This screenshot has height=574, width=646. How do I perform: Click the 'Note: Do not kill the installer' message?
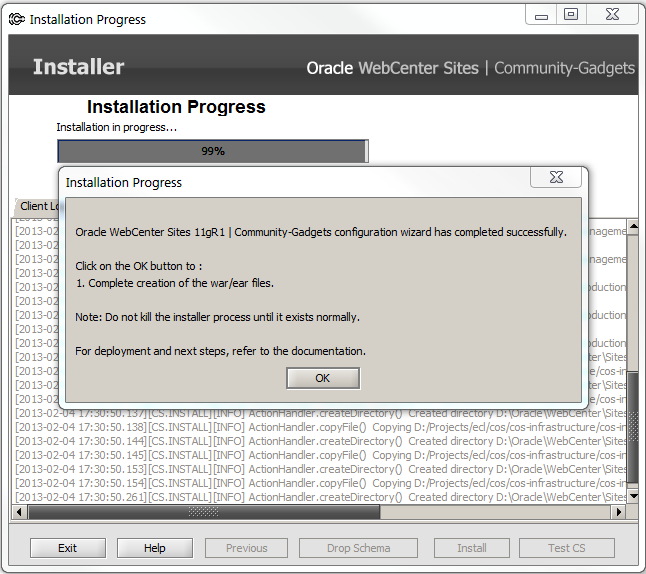click(x=217, y=317)
